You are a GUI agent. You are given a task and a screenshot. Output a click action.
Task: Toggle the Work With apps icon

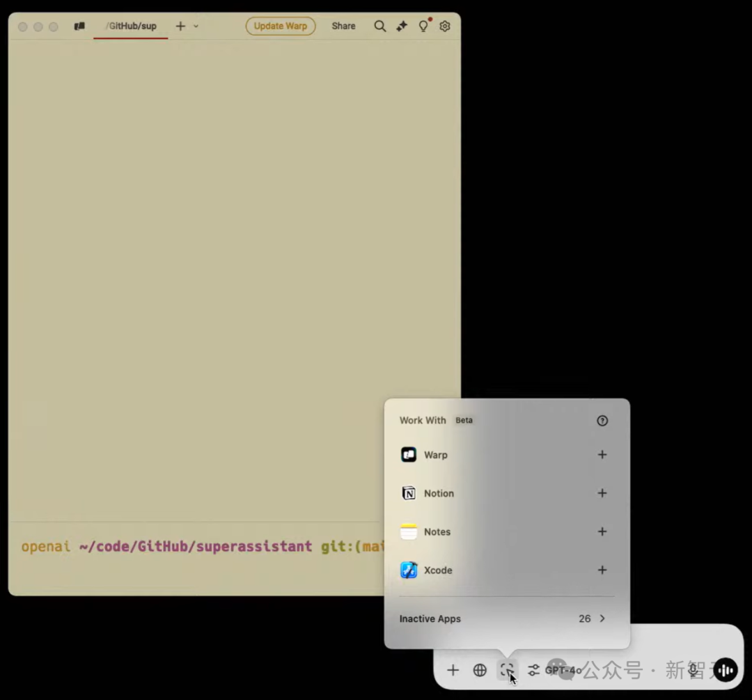point(507,670)
